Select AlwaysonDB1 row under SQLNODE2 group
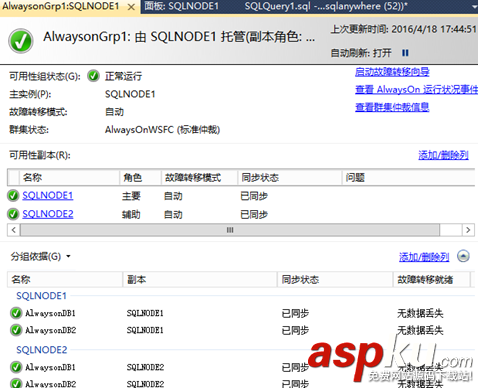478x388 pixels. pos(241,367)
